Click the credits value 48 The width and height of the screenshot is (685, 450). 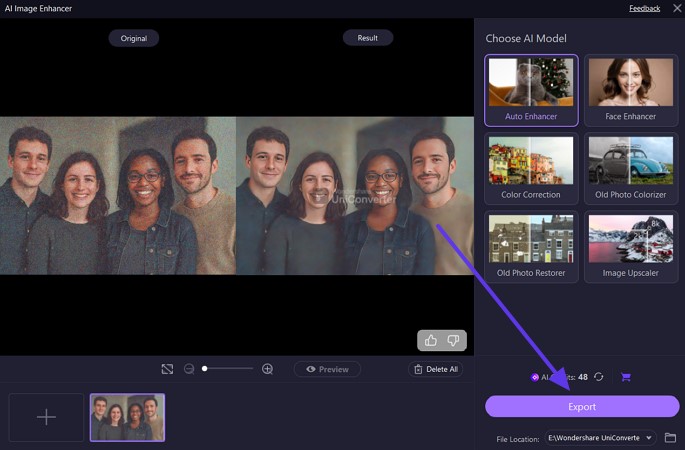(x=583, y=377)
